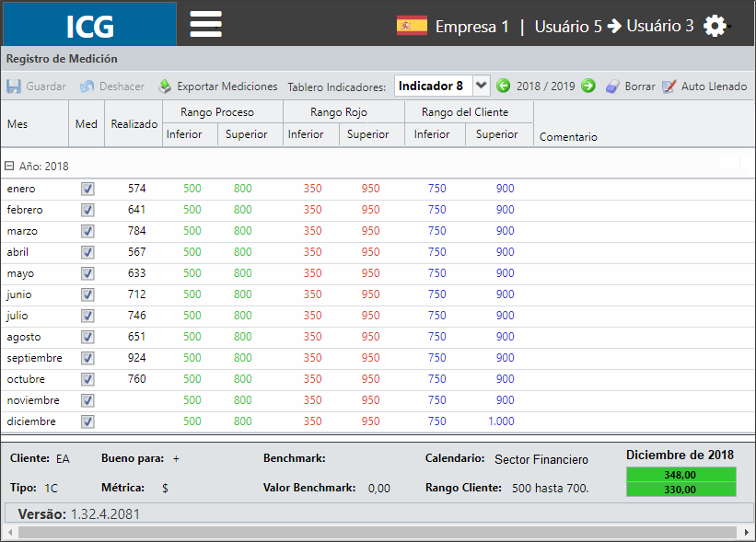Image resolution: width=756 pixels, height=542 pixels.
Task: Uncheck the Med checkbox for enero
Action: click(x=87, y=189)
